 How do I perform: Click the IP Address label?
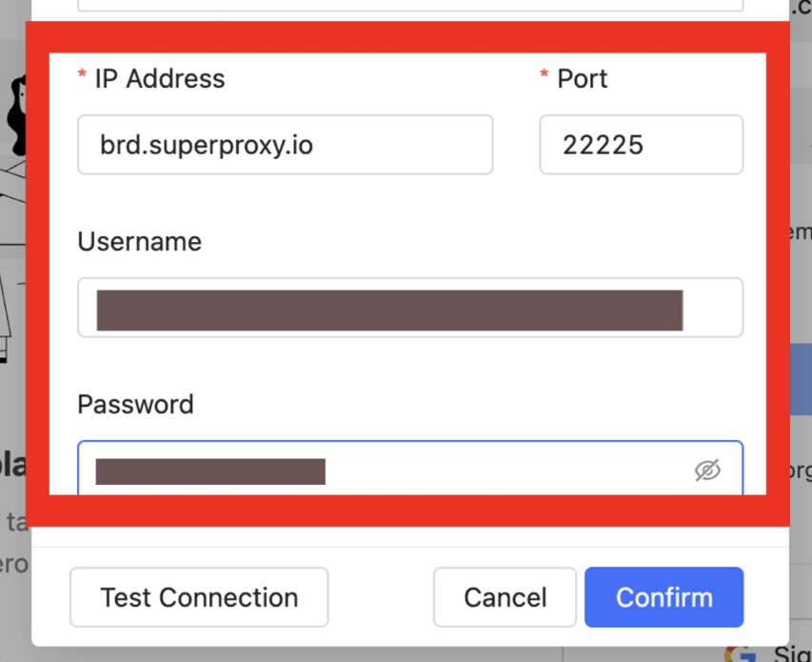pos(160,79)
